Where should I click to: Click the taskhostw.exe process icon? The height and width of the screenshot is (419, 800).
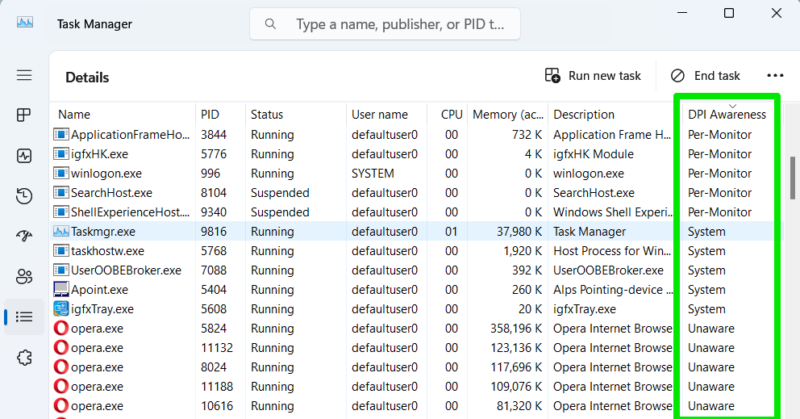[61, 251]
